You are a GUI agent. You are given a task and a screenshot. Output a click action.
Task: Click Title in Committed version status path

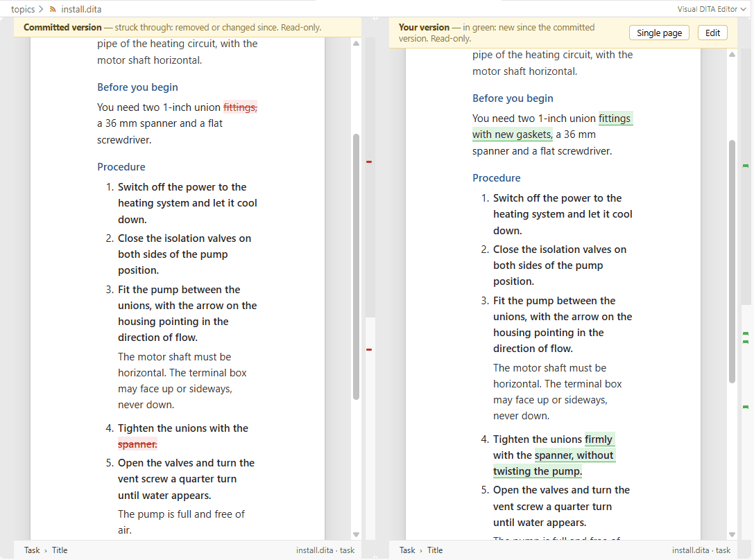(60, 550)
